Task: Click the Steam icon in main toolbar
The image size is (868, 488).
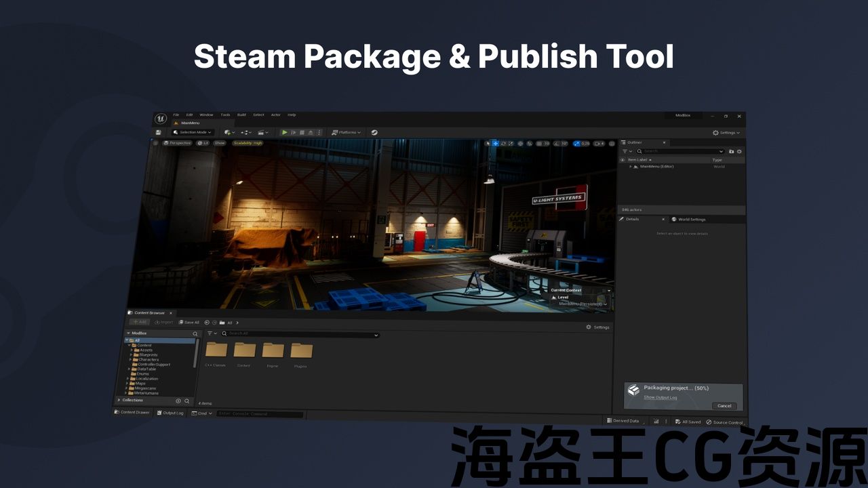Action: click(x=374, y=133)
